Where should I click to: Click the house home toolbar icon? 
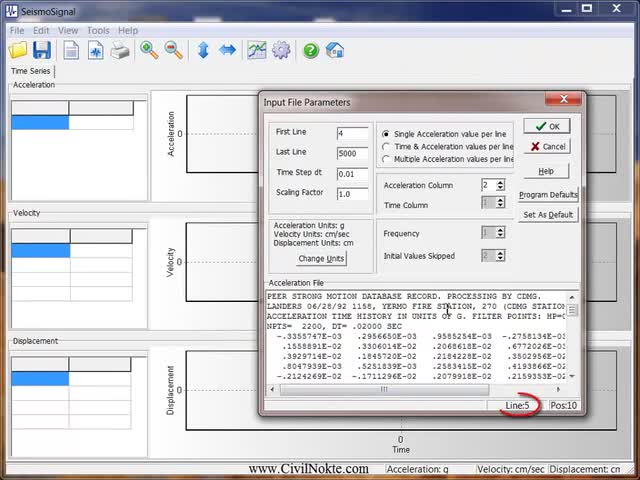(x=335, y=51)
